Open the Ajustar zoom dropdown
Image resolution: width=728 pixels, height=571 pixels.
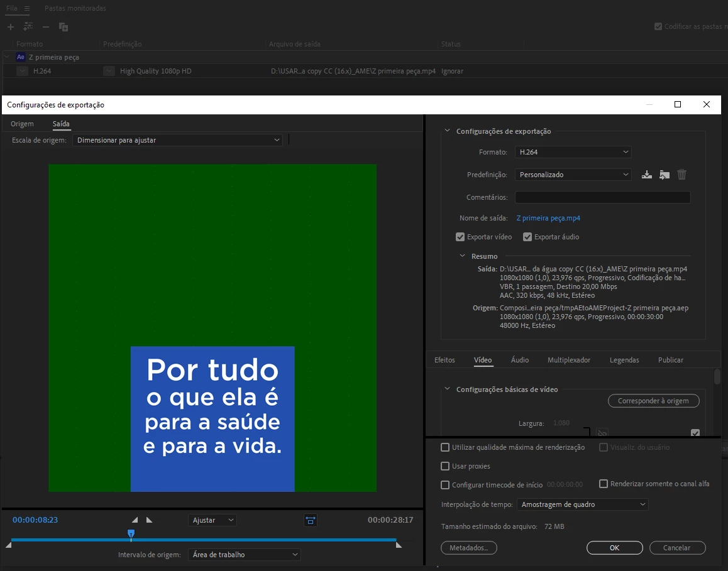pyautogui.click(x=212, y=521)
